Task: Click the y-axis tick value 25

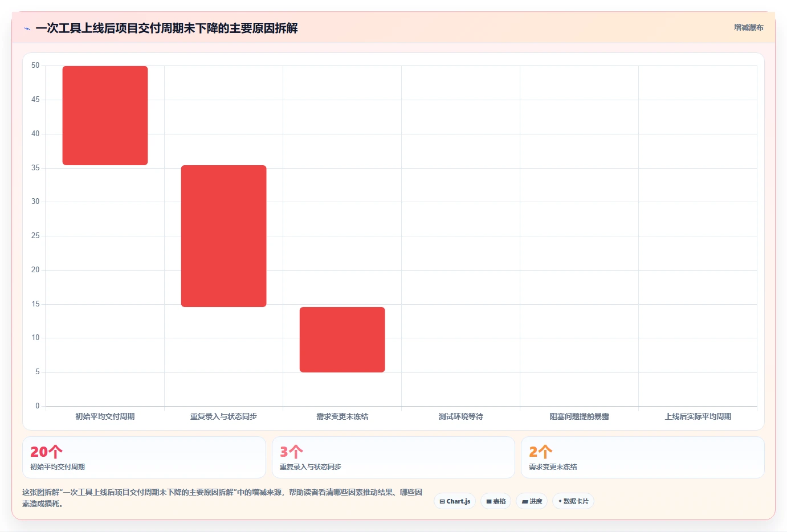Action: tap(35, 236)
